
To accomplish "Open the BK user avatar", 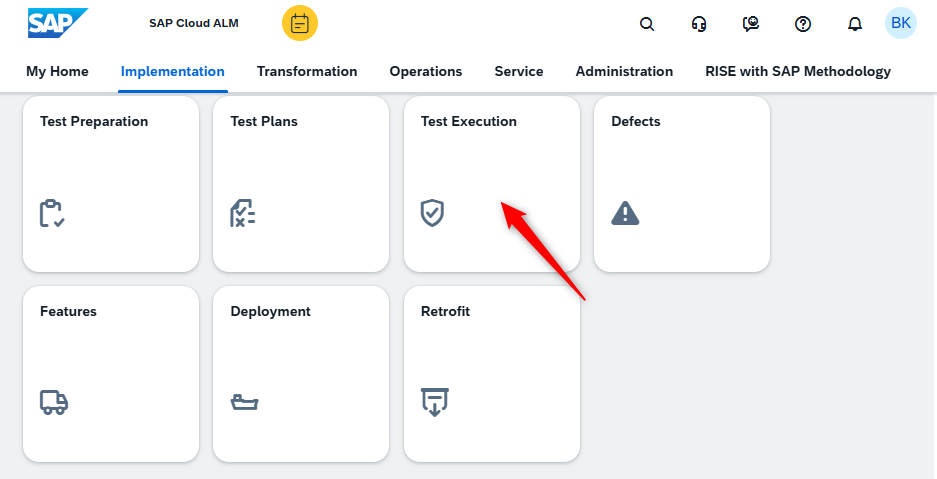I will [x=901, y=23].
